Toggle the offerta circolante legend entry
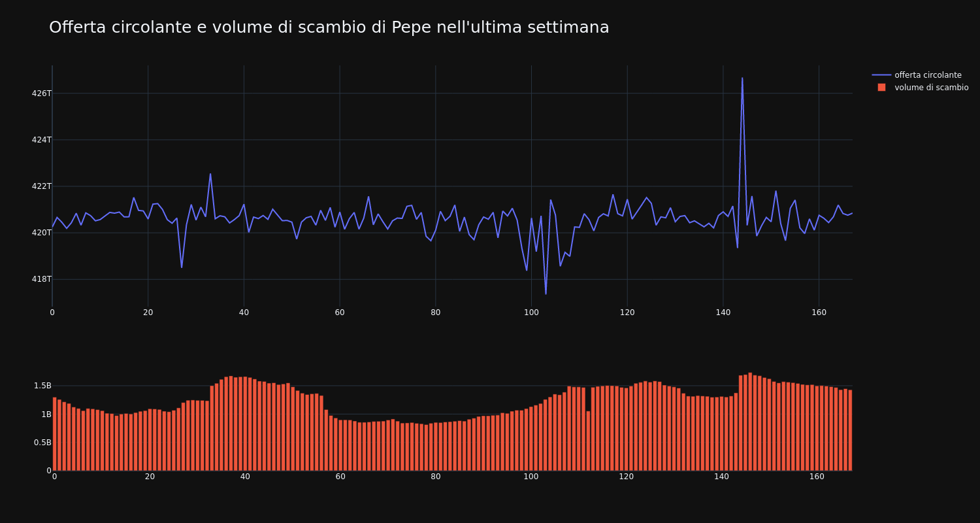Viewport: 980px width, 523px height. (920, 75)
